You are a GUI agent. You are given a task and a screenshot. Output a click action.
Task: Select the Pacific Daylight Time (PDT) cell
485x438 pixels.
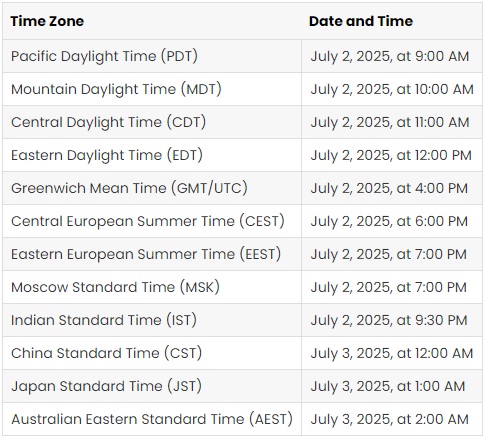tap(152, 56)
